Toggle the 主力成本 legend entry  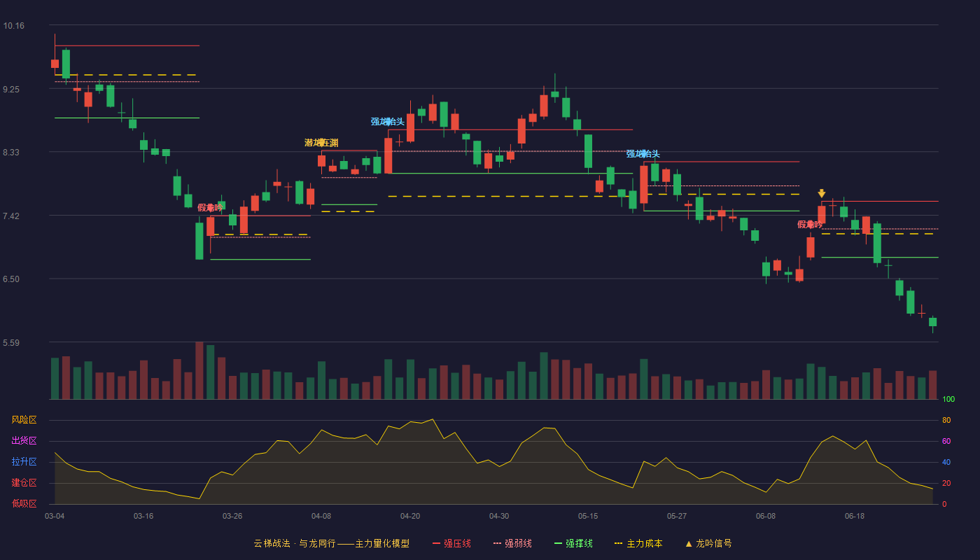(x=638, y=543)
